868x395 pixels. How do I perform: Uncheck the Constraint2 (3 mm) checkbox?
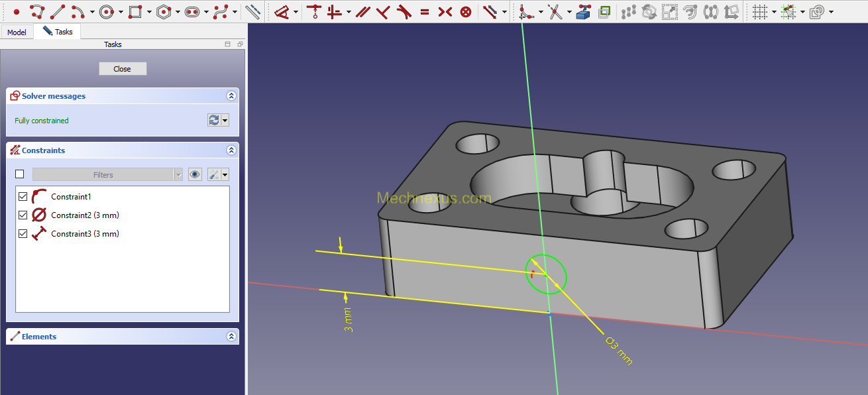[23, 215]
